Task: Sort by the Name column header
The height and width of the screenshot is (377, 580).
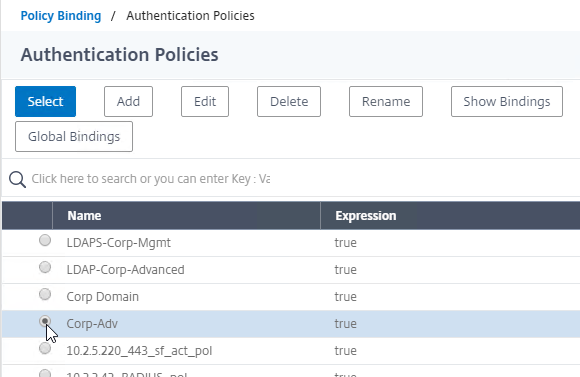Action: point(84,216)
